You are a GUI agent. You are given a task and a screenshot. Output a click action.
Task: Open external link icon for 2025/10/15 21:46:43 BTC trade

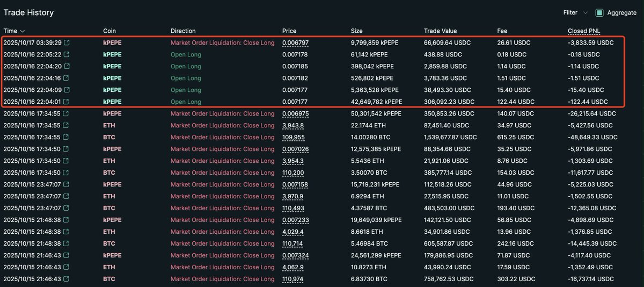coord(67,279)
